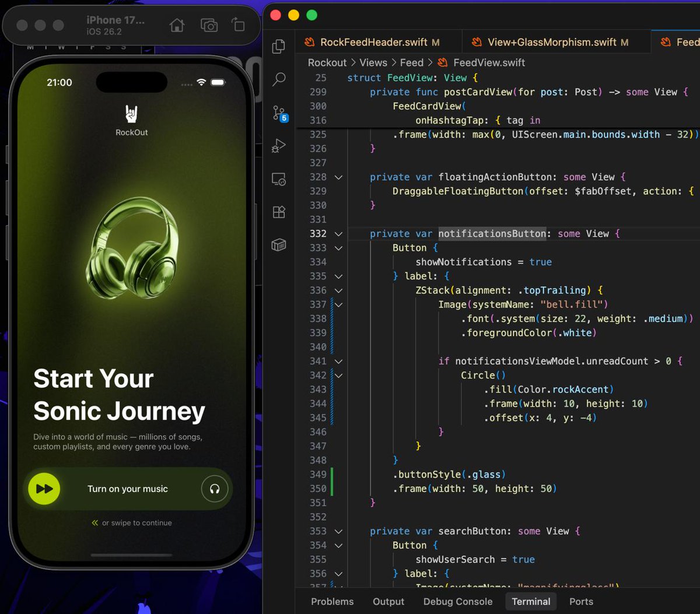Collapse fold chevron at line 337
Viewport: 700px width, 614px height.
[338, 304]
